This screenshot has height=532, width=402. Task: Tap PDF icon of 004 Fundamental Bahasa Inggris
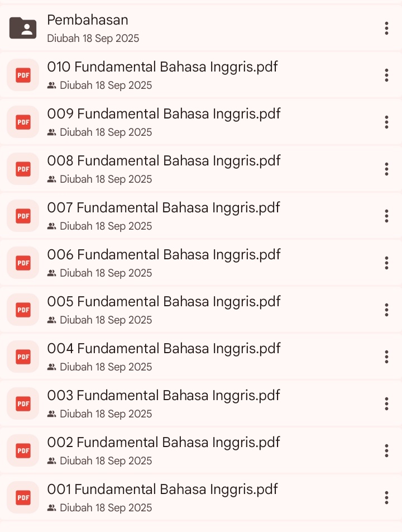coord(23,357)
